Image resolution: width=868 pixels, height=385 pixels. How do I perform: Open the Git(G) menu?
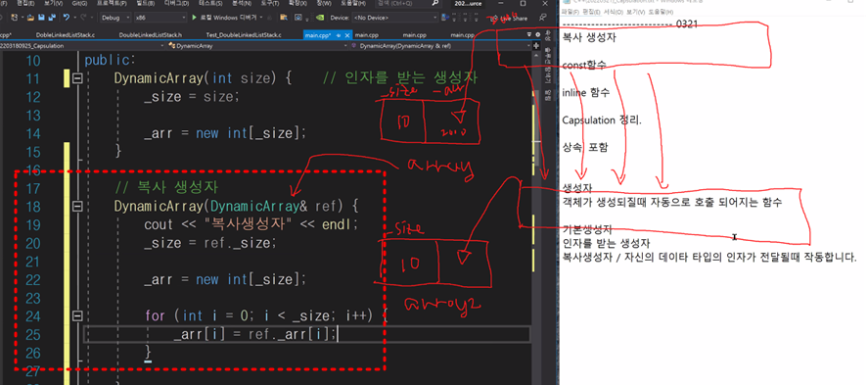tap(79, 3)
